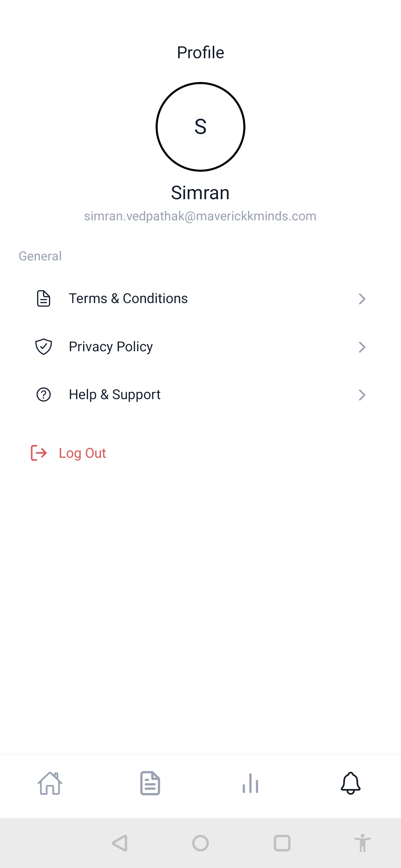Screen dimensions: 401x868
Task: Tap the accessibility button in navigation bar
Action: (362, 843)
